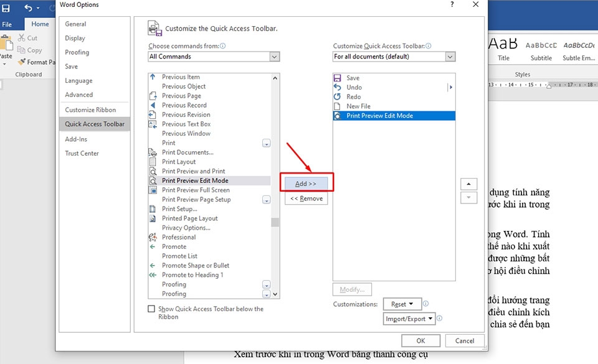Open the Trust Center category
The width and height of the screenshot is (598, 364).
(82, 153)
